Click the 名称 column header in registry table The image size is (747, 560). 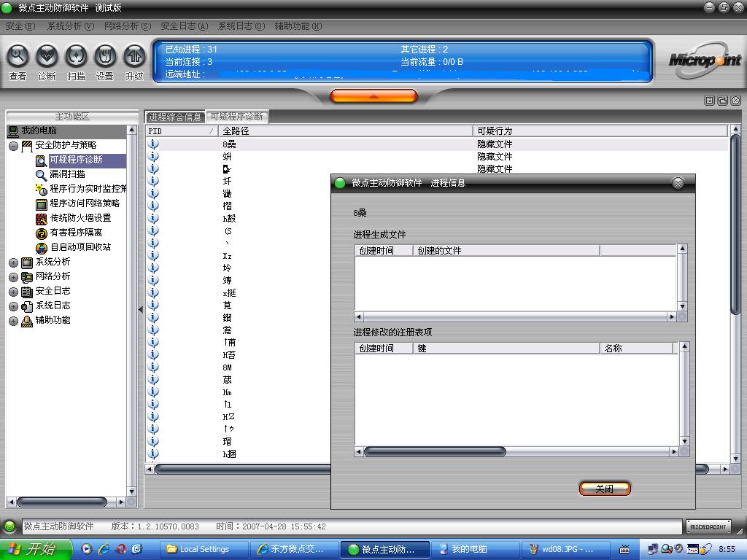click(x=636, y=348)
